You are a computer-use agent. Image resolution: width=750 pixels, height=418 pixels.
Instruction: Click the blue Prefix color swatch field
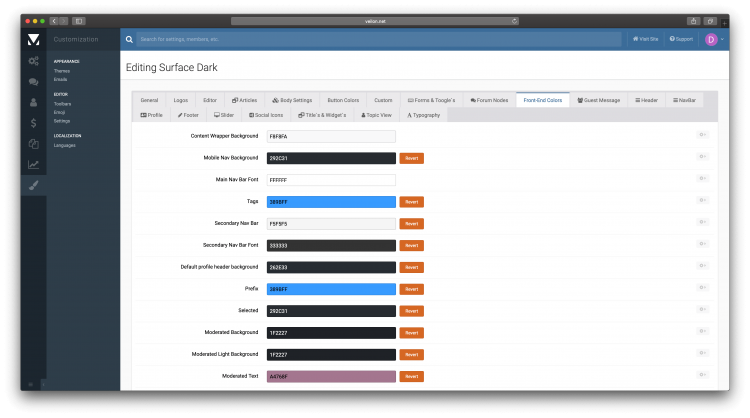[330, 290]
